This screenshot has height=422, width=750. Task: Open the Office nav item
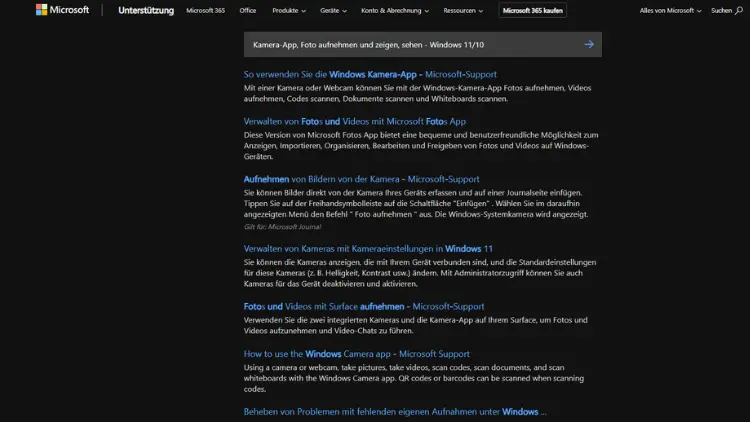[x=248, y=11]
